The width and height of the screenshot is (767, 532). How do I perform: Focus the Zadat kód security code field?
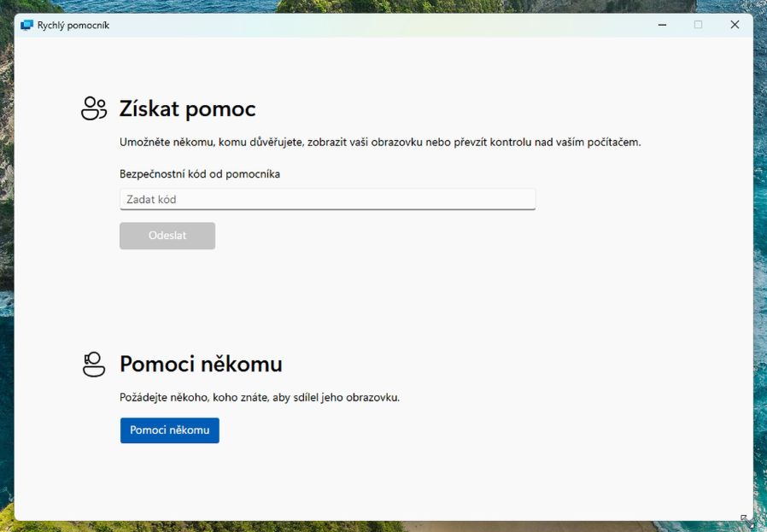(x=328, y=200)
